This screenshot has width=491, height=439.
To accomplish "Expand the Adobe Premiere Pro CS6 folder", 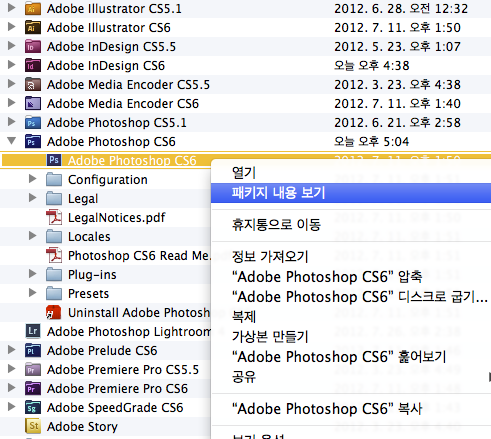I will pos(11,387).
